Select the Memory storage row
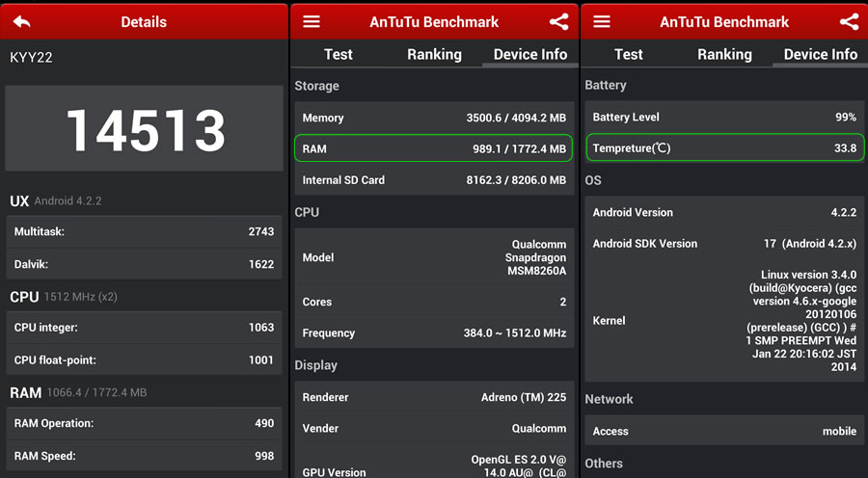 coord(434,118)
